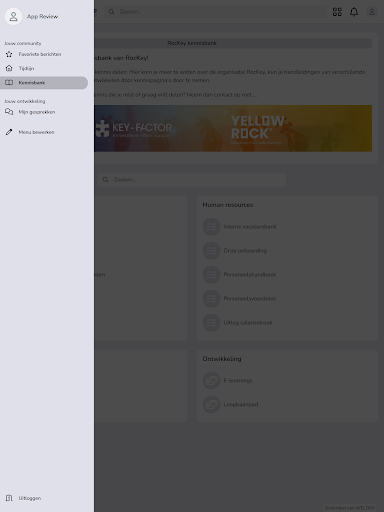Click the top search magnifier icon
Screen dimensions: 384x512
112,12
